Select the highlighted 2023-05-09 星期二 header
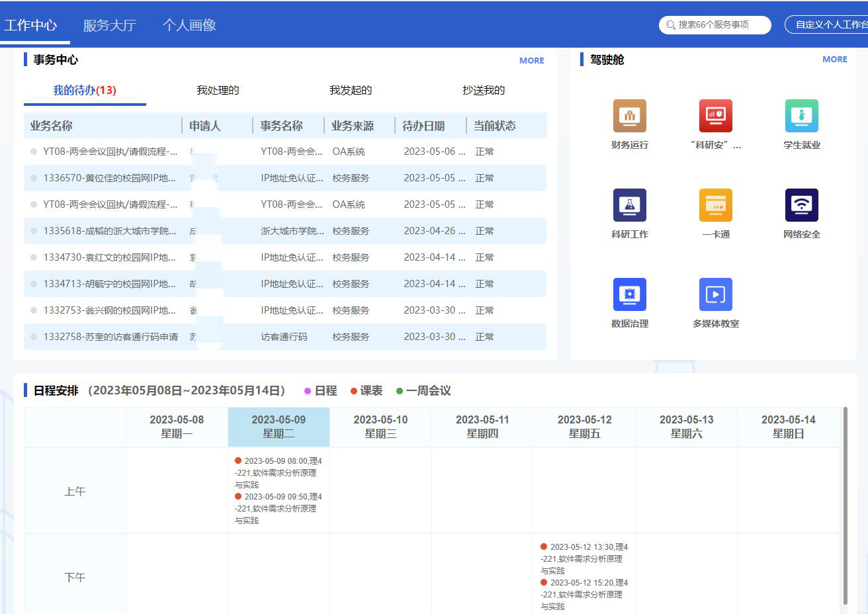This screenshot has height=614, width=868. 279,427
